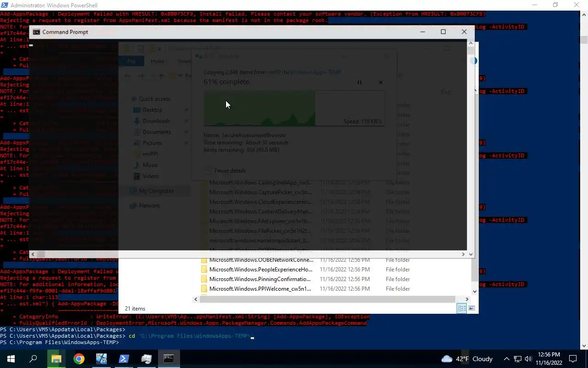
Task: Select Microsoft.Windows.PinningConfirmatio... folder
Action: click(260, 279)
